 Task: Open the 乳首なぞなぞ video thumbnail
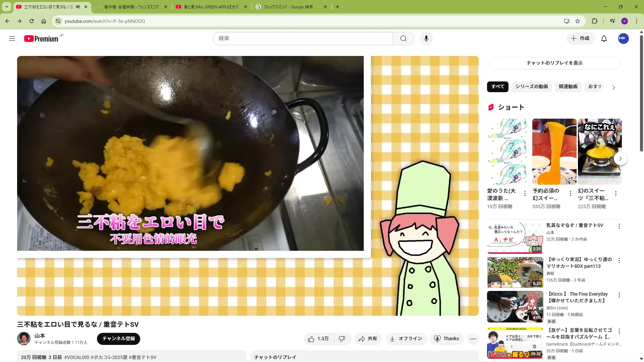[x=515, y=237]
